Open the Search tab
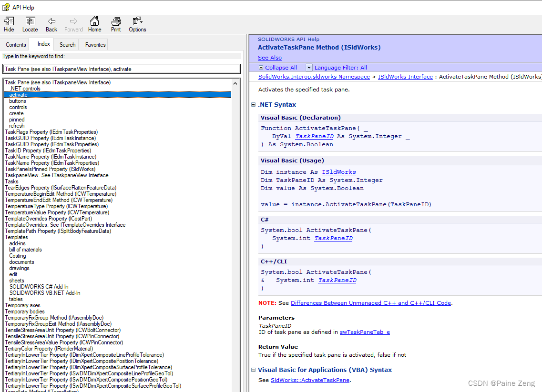 coord(67,45)
